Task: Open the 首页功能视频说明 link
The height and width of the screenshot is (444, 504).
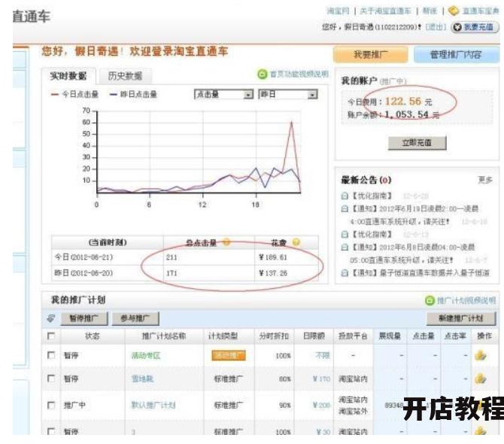Action: pyautogui.click(x=299, y=75)
